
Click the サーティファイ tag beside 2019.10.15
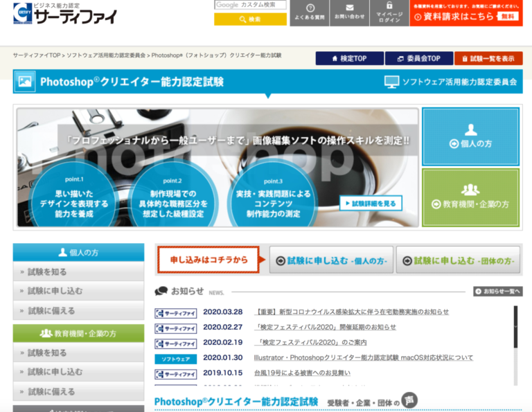(175, 375)
